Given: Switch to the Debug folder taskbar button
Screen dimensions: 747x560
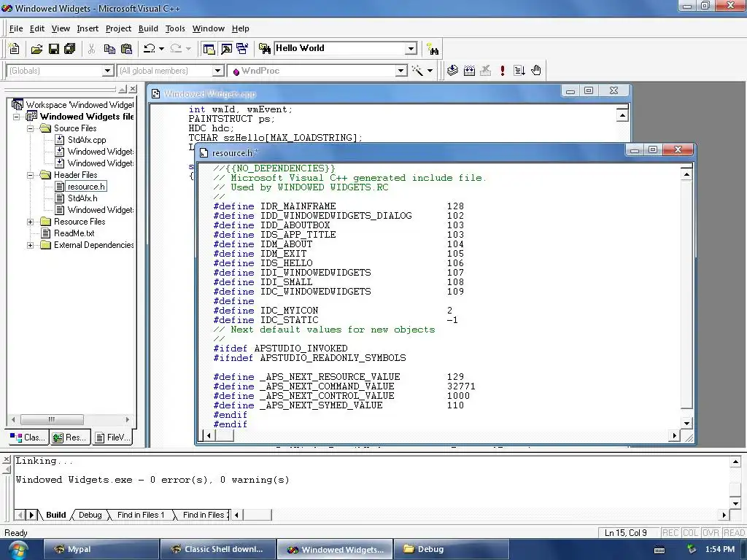Looking at the screenshot, I should click(x=451, y=549).
